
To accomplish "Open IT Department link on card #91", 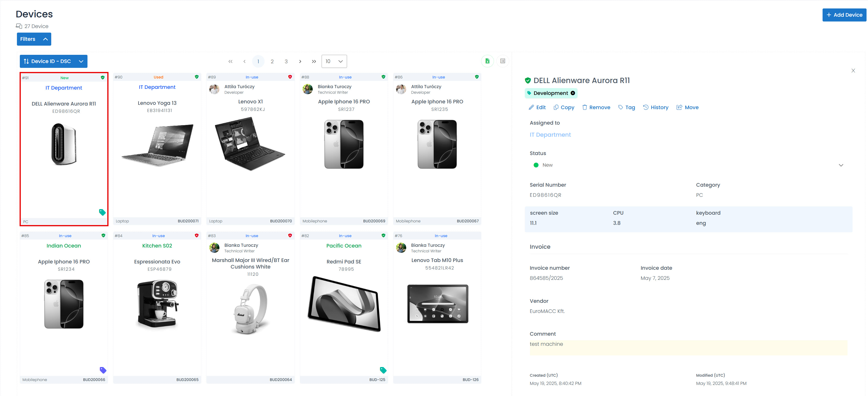I will (x=64, y=88).
